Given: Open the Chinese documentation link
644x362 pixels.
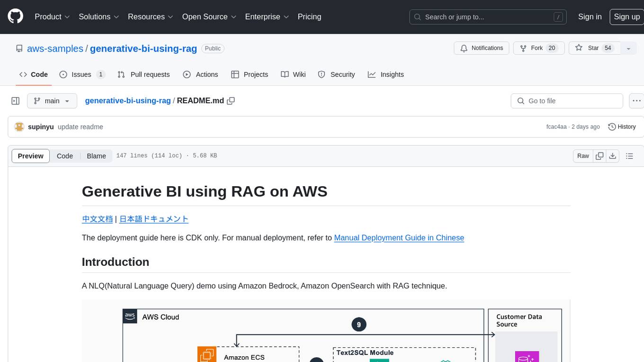Looking at the screenshot, I should 97,219.
